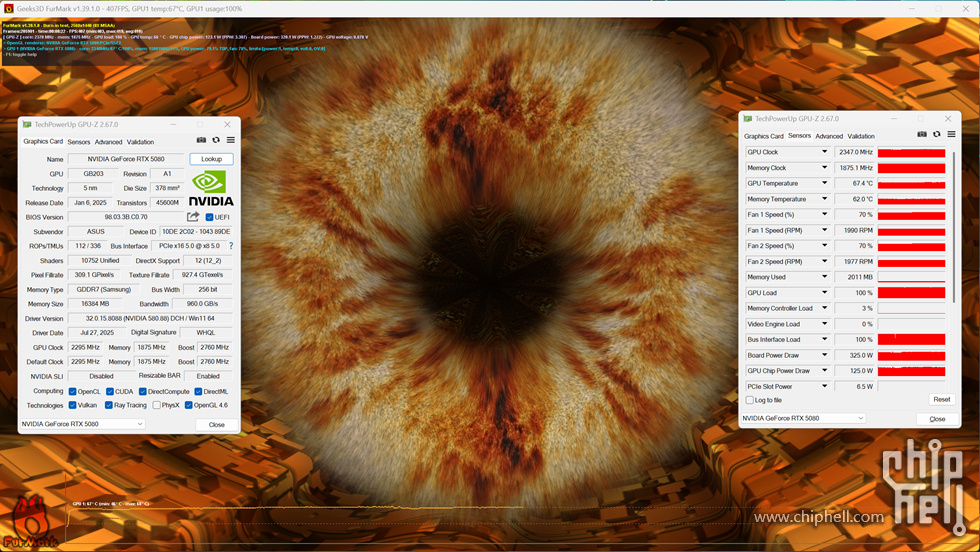Click Close button in left GPU-Z window

pyautogui.click(x=216, y=424)
